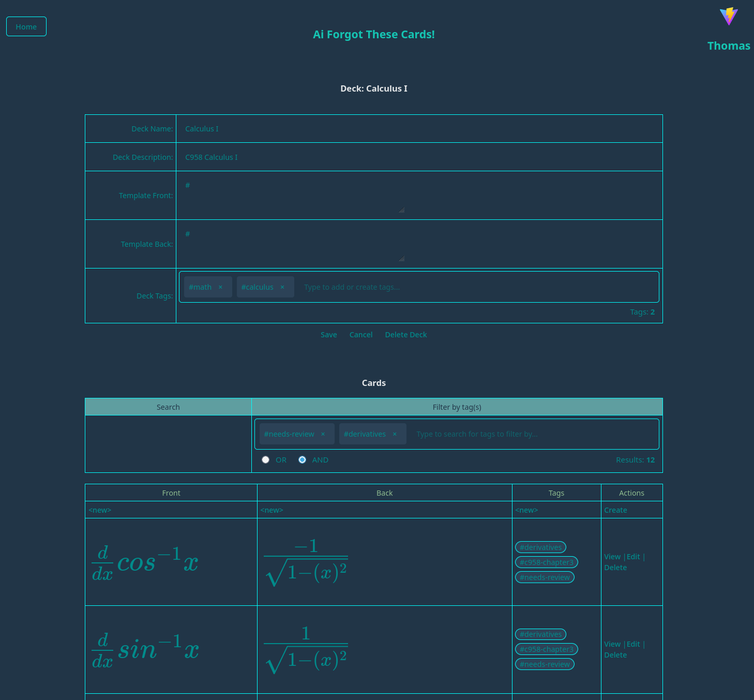Click the Deck Name input field

tap(419, 129)
